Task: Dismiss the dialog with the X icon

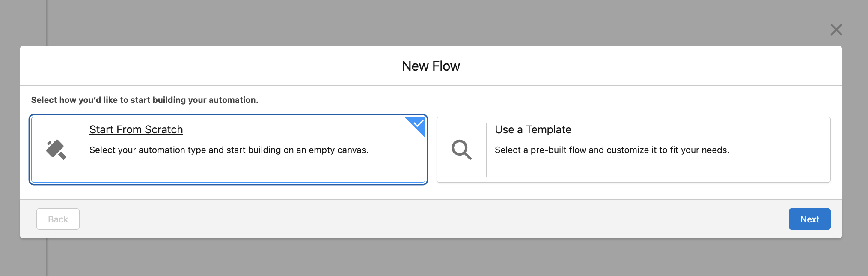Action: (x=836, y=30)
